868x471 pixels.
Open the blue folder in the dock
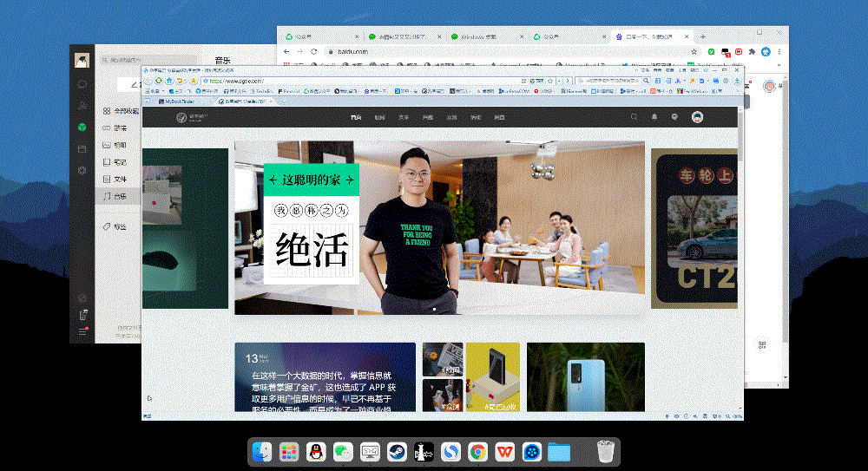[559, 452]
